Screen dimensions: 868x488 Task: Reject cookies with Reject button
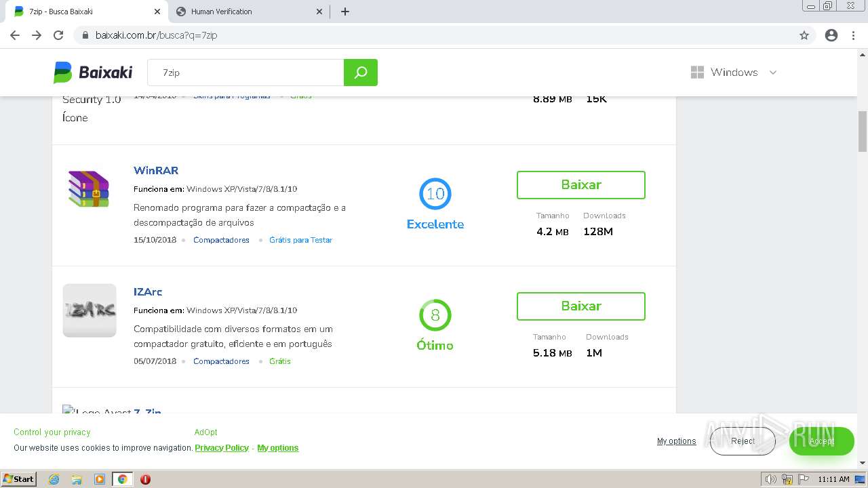pos(743,441)
